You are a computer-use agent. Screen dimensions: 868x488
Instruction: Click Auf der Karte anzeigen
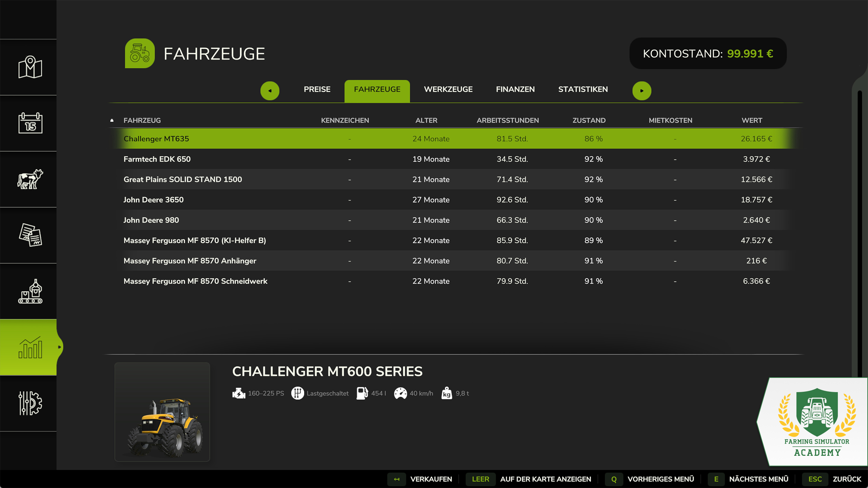coord(529,479)
